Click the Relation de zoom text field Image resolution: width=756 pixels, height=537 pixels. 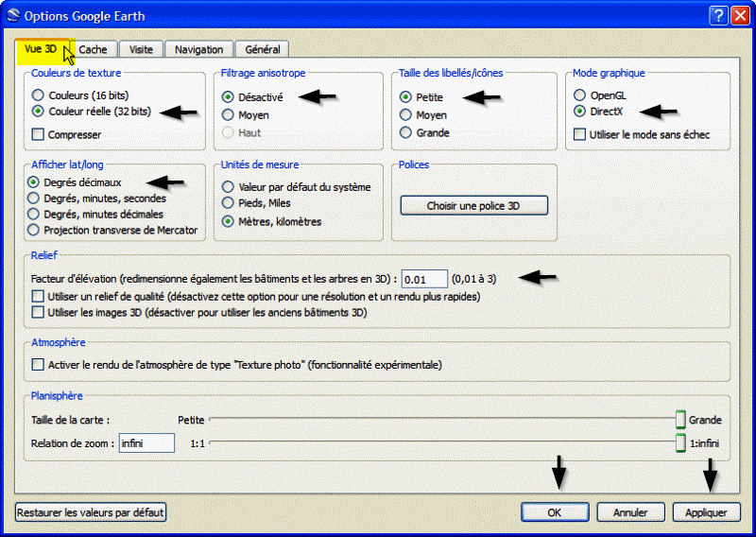[x=146, y=442]
